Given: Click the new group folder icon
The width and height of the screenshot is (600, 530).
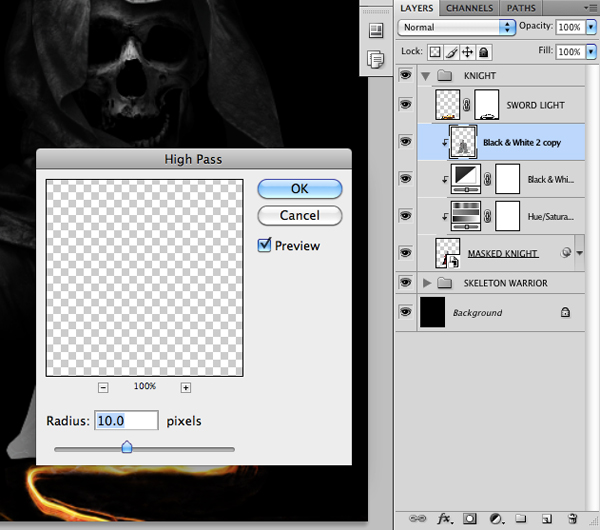Looking at the screenshot, I should pyautogui.click(x=521, y=519).
